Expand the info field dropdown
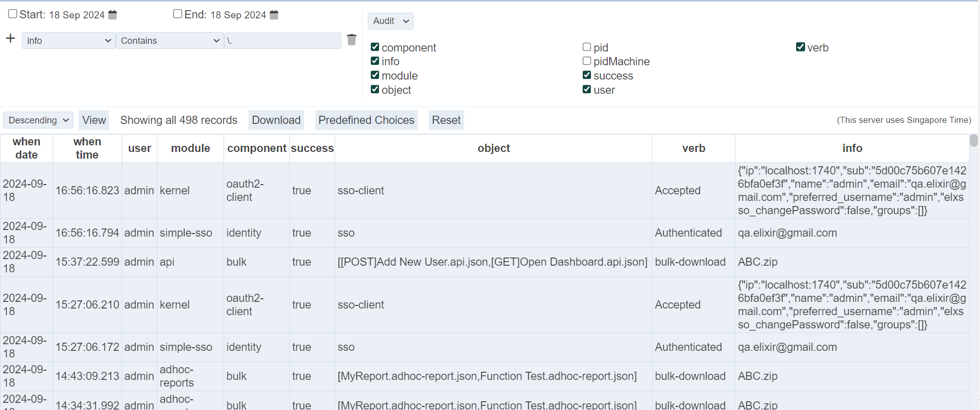 (x=68, y=41)
